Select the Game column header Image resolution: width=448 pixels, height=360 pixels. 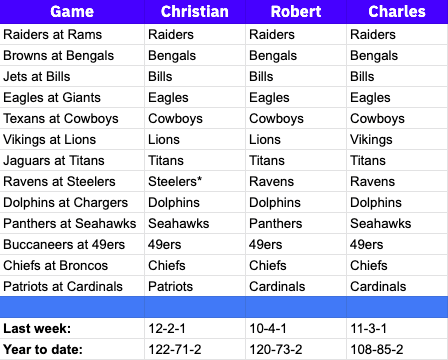click(72, 12)
